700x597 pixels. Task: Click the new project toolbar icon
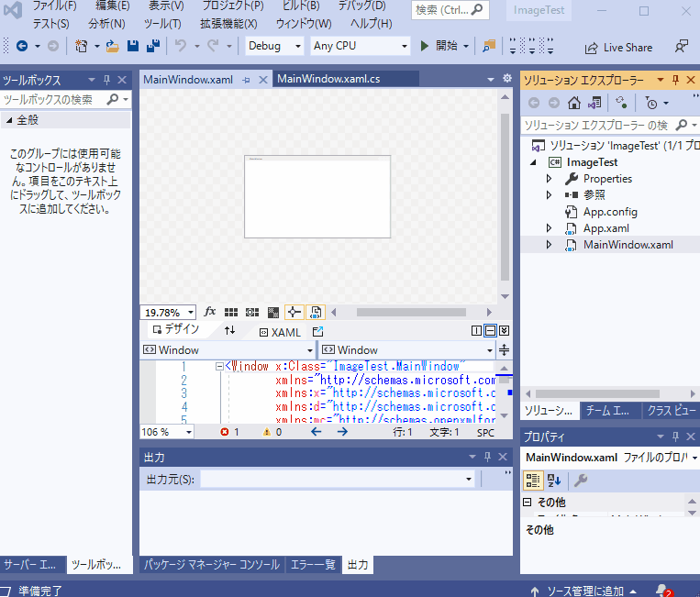82,46
